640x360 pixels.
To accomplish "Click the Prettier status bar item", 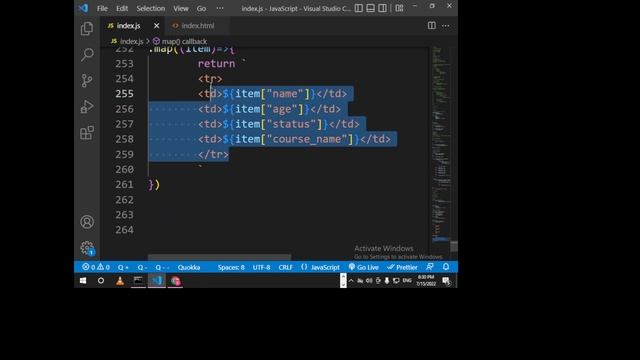I will click(402, 267).
